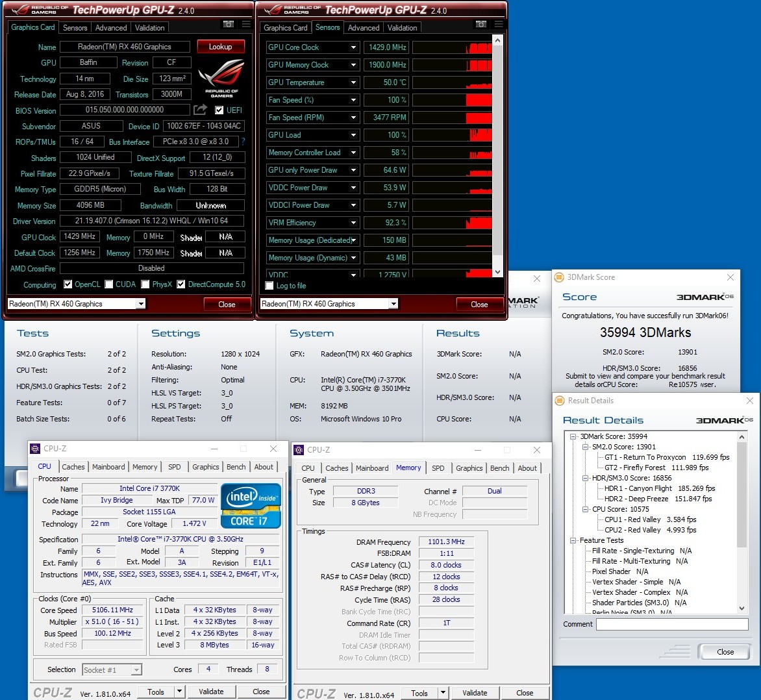This screenshot has height=700, width=761.
Task: Open the hamburger menu in left GPU-Z window
Action: pyautogui.click(x=246, y=24)
